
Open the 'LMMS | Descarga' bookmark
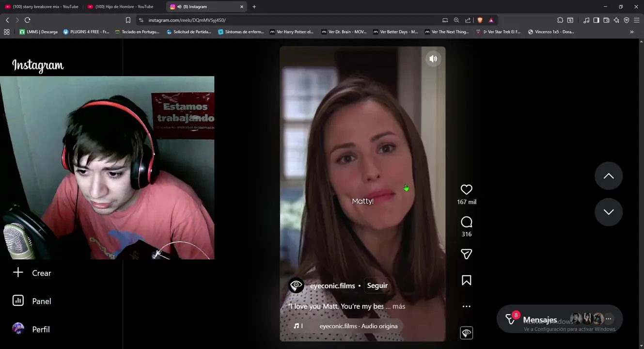[38, 32]
